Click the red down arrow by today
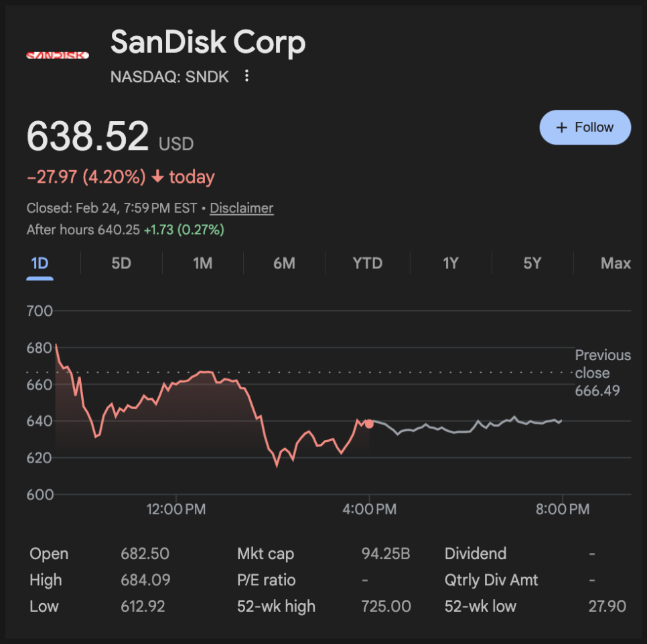This screenshot has height=644, width=647. click(158, 177)
